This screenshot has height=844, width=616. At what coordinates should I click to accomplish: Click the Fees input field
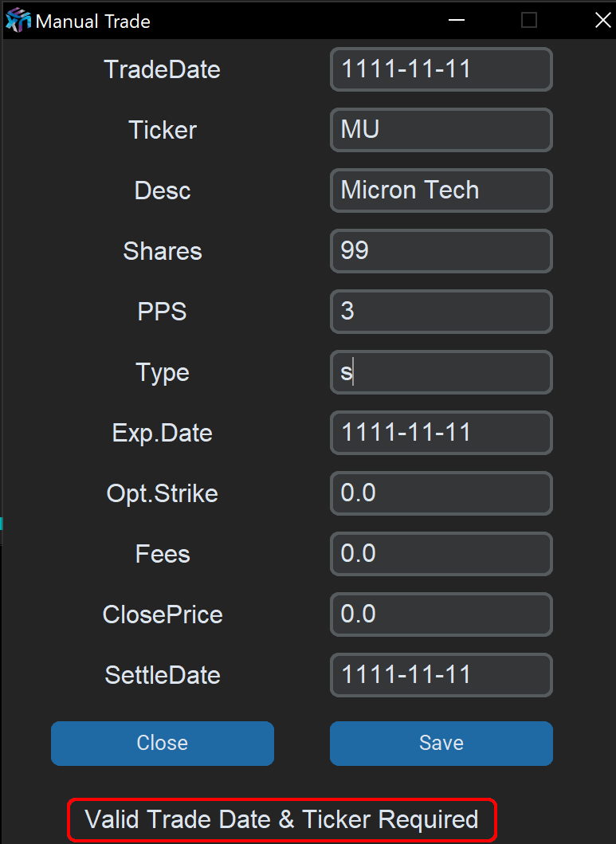tap(441, 554)
